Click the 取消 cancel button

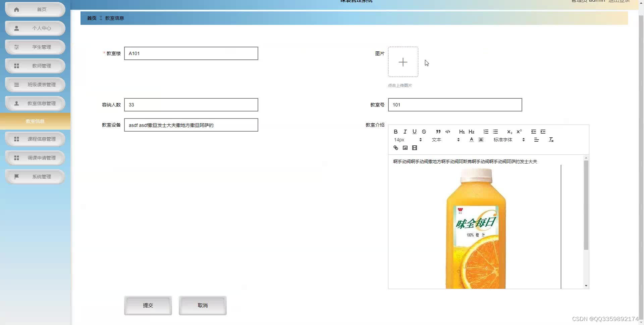point(203,306)
